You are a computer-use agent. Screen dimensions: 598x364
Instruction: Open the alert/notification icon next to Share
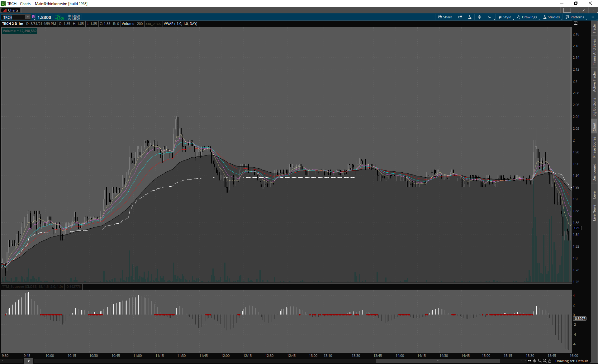point(460,17)
